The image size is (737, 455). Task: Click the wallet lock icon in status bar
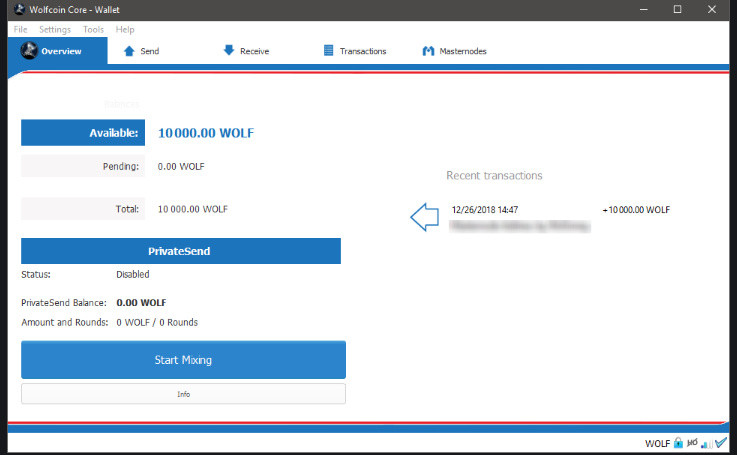pyautogui.click(x=678, y=443)
